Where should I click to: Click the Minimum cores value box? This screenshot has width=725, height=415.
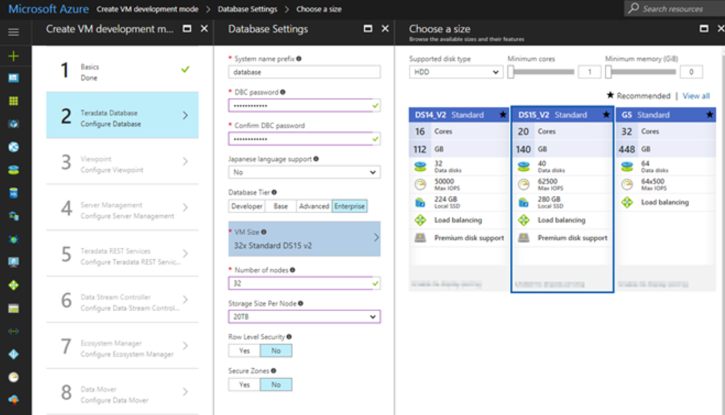590,72
